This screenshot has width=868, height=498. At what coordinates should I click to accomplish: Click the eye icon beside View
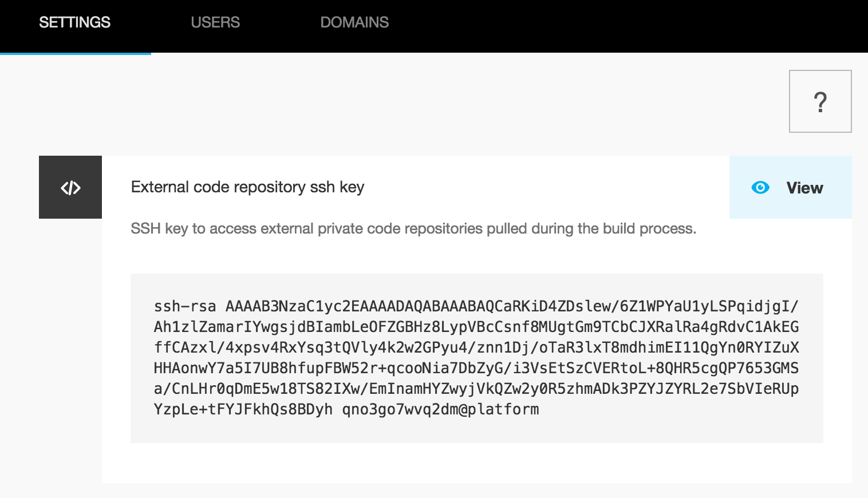pyautogui.click(x=760, y=188)
